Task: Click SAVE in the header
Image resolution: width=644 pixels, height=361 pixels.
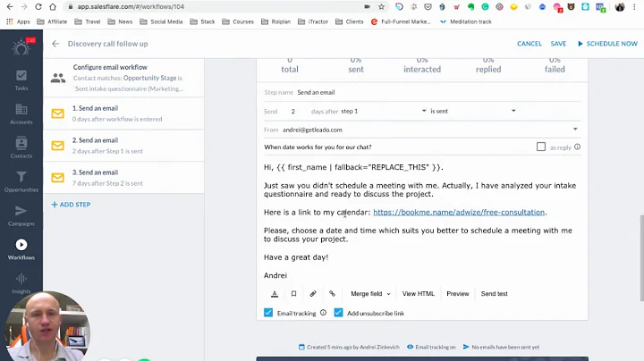Action: [558, 44]
